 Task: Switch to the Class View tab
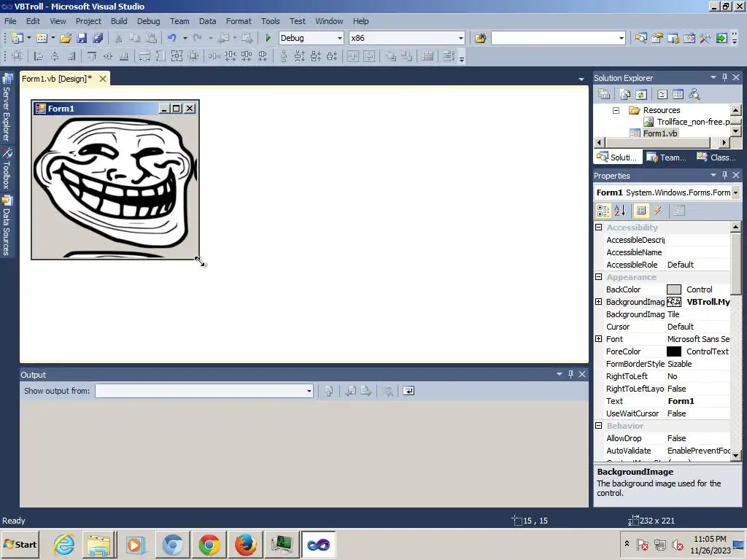(716, 157)
